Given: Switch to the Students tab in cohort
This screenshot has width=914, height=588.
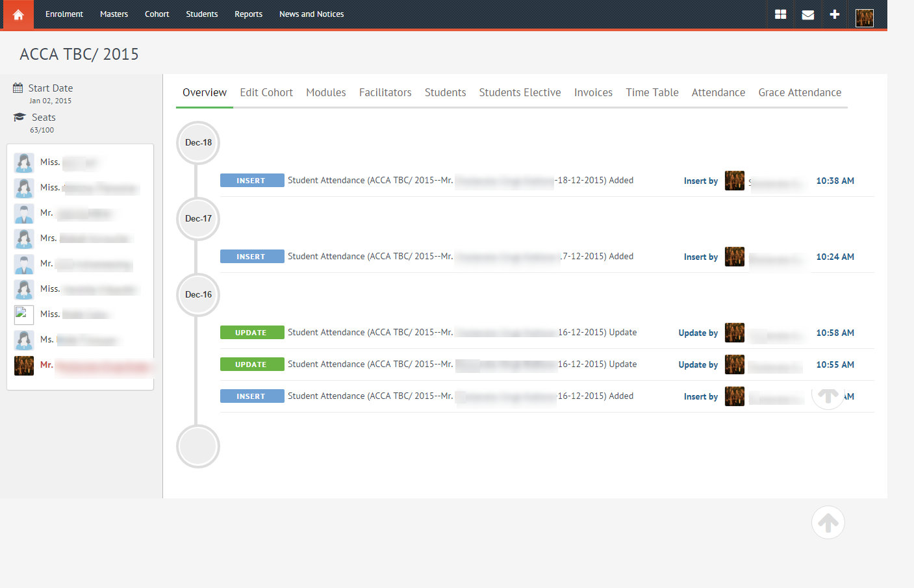Looking at the screenshot, I should click(446, 92).
